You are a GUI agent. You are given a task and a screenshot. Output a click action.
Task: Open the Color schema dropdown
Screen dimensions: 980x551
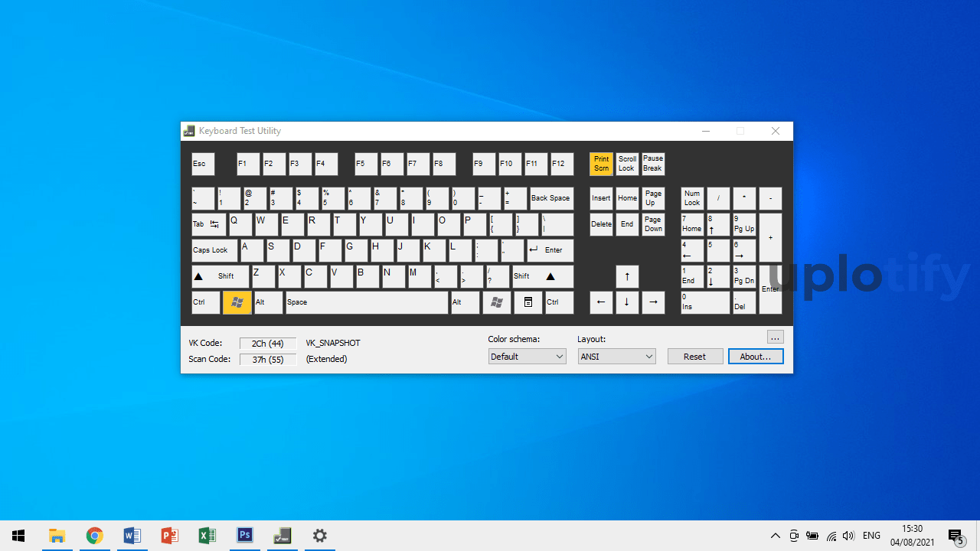(527, 356)
